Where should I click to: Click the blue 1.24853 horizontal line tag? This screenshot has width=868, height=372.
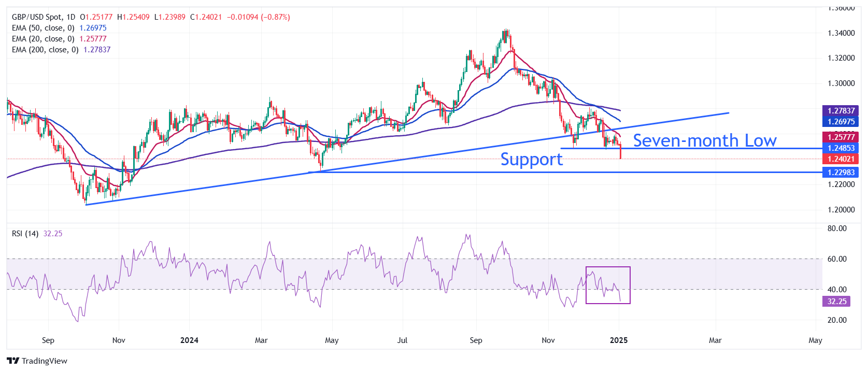[840, 148]
